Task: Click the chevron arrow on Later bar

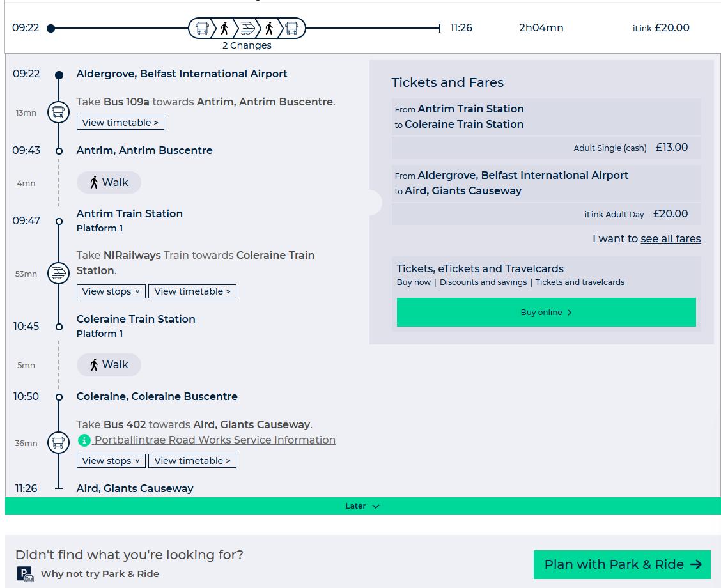Action: tap(376, 506)
